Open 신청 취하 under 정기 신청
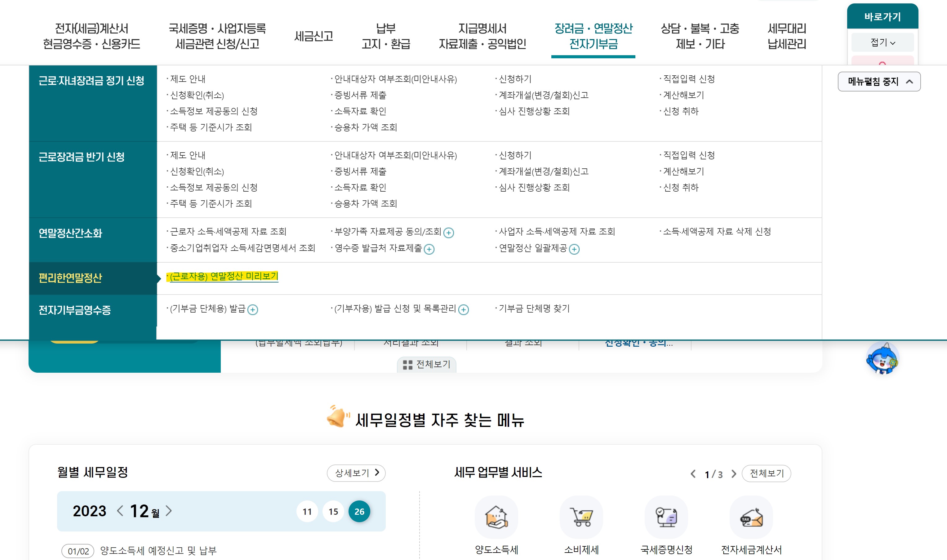This screenshot has width=947, height=560. coord(681,112)
